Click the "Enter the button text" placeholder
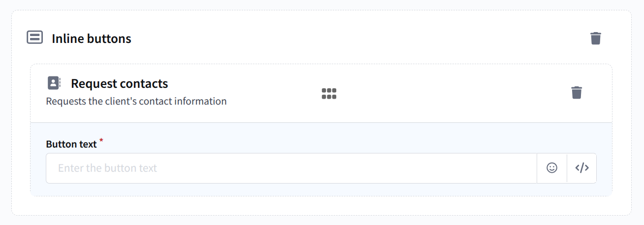644x225 pixels. pyautogui.click(x=107, y=168)
